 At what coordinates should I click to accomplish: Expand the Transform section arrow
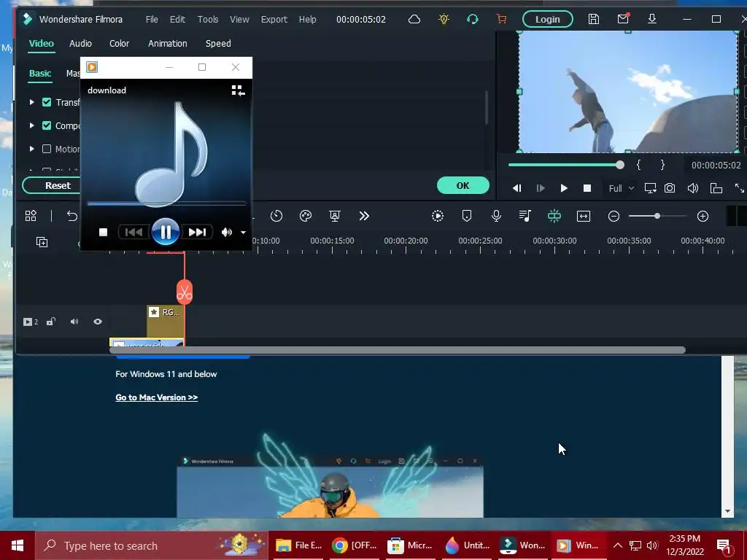(31, 102)
